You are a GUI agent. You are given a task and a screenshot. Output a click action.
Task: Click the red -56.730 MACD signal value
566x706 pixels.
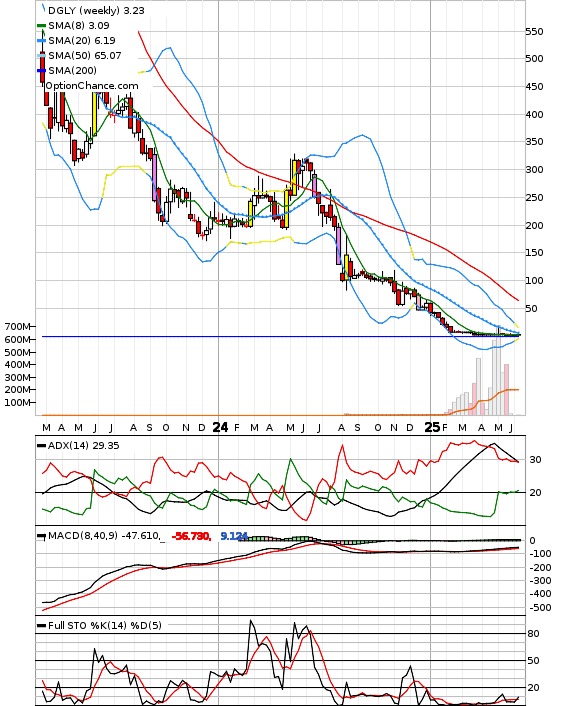[x=191, y=536]
